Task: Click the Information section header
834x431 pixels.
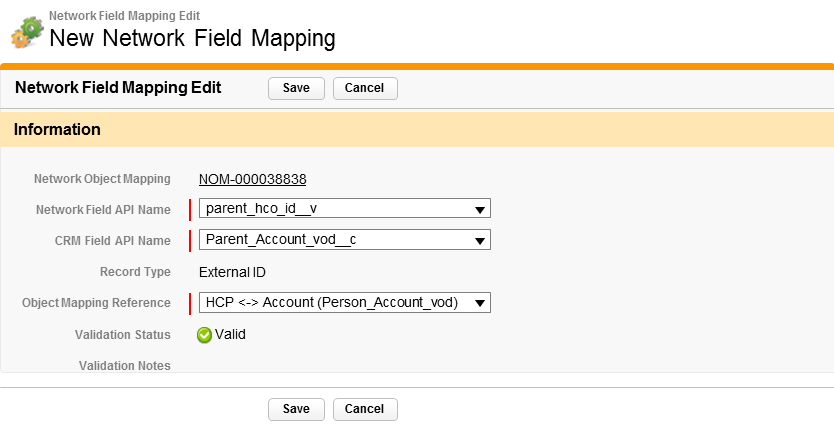Action: tap(58, 129)
